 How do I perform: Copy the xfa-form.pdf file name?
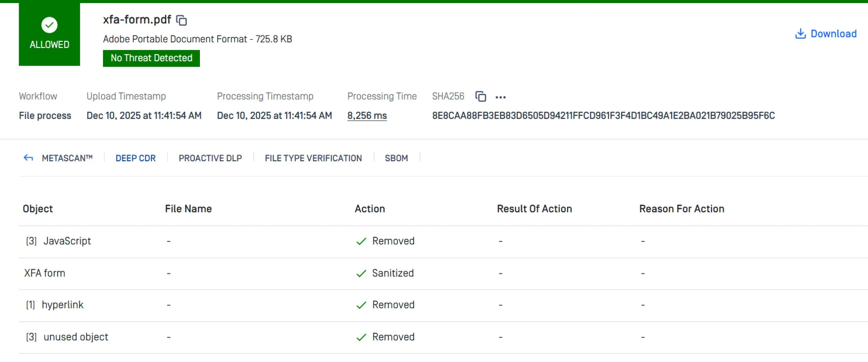pyautogui.click(x=182, y=20)
